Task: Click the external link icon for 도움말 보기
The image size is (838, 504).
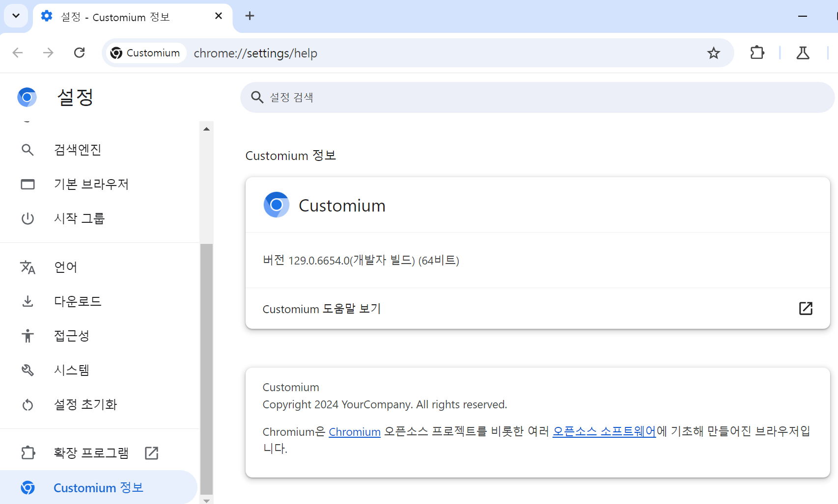Action: [806, 308]
